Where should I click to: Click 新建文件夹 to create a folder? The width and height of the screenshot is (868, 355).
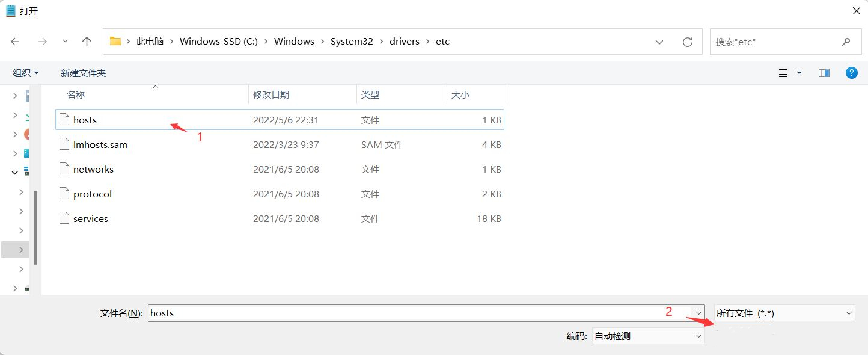point(82,73)
